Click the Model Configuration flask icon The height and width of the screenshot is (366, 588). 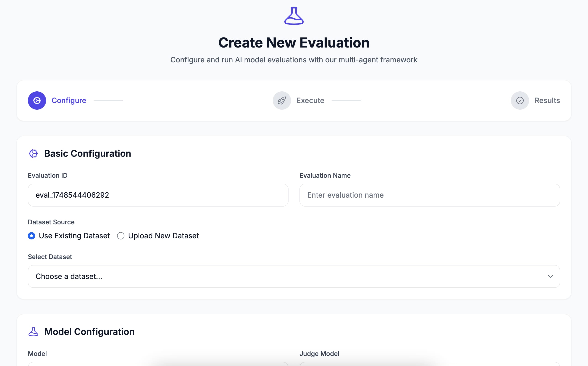pos(33,332)
